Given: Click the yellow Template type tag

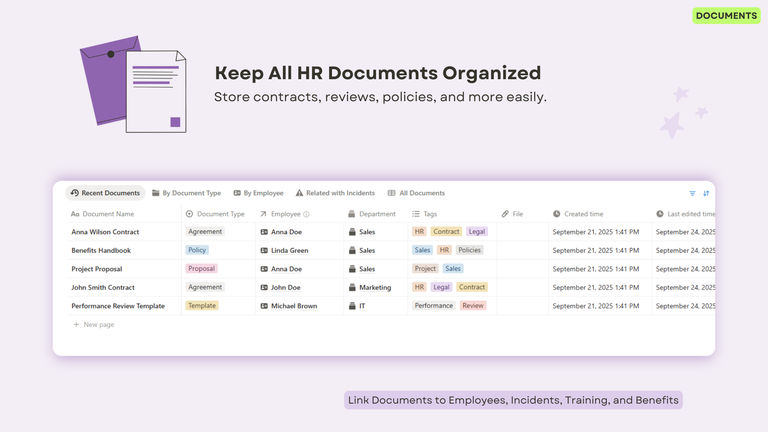Looking at the screenshot, I should [202, 306].
